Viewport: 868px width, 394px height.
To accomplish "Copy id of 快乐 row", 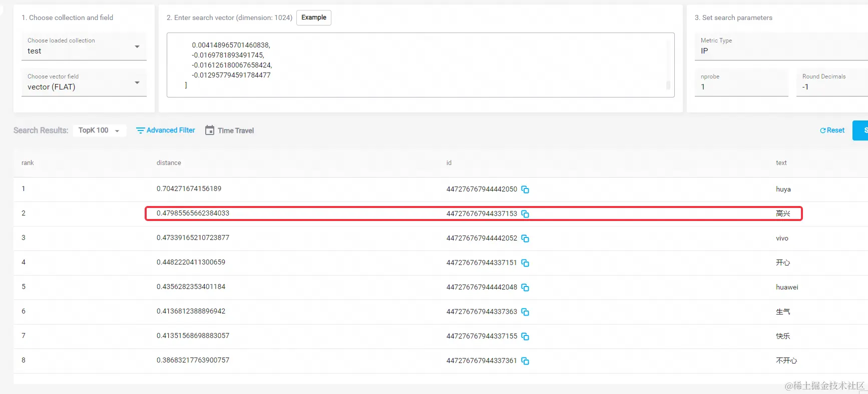I will point(525,336).
